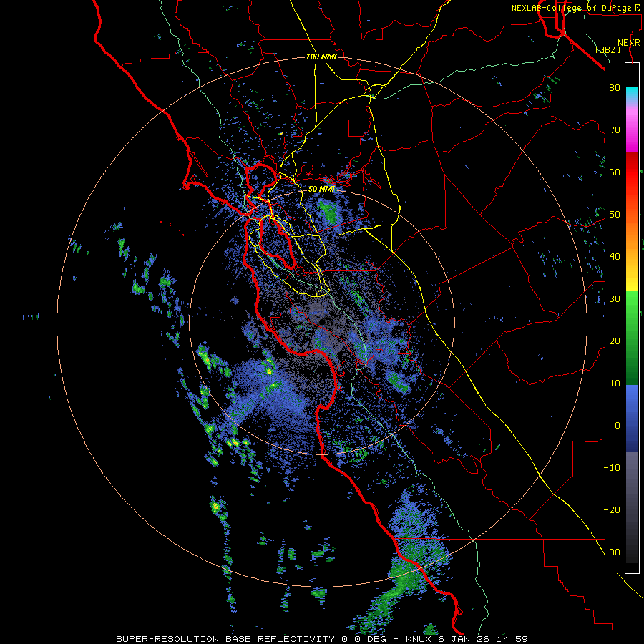The image size is (644, 644).
Task: Click the gray band of the dBZ color bar
Action: (x=632, y=507)
